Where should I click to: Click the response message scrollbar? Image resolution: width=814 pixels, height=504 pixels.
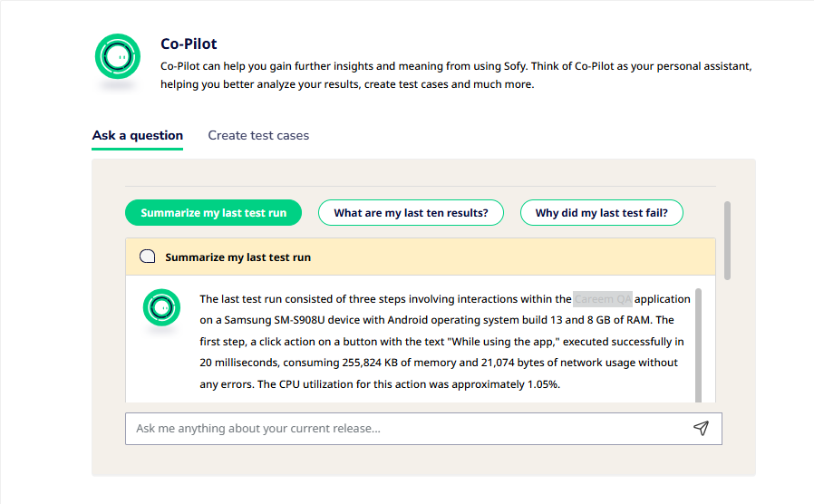point(698,345)
